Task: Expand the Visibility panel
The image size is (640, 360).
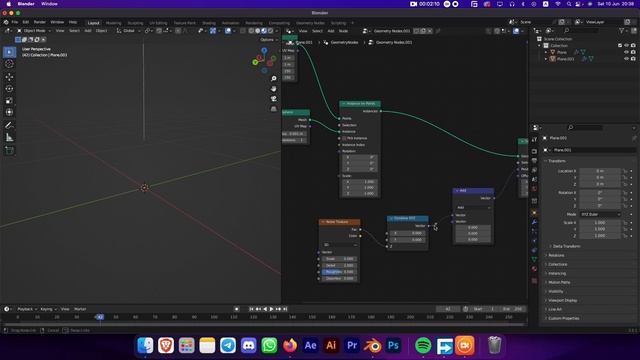Action: [555, 291]
